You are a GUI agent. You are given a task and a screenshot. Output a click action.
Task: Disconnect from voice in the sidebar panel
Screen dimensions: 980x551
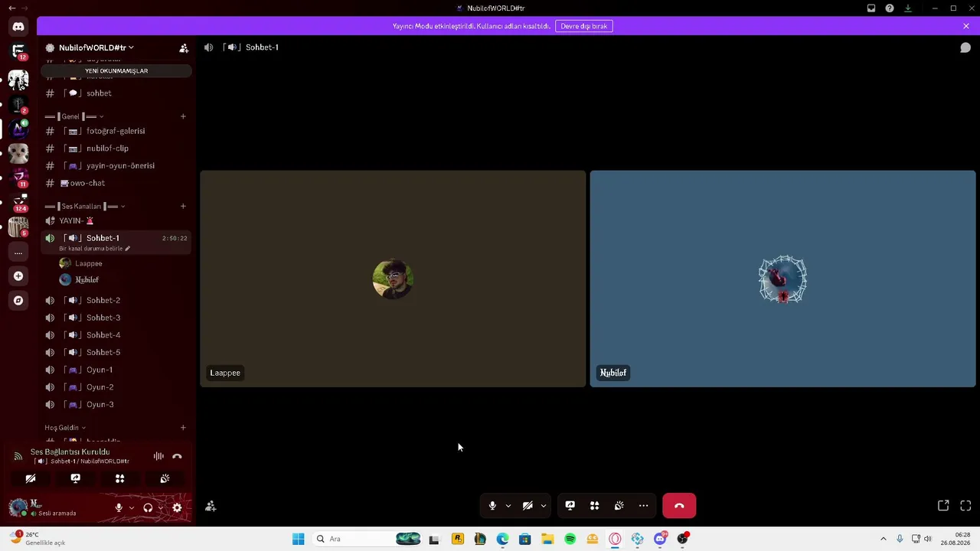[177, 456]
